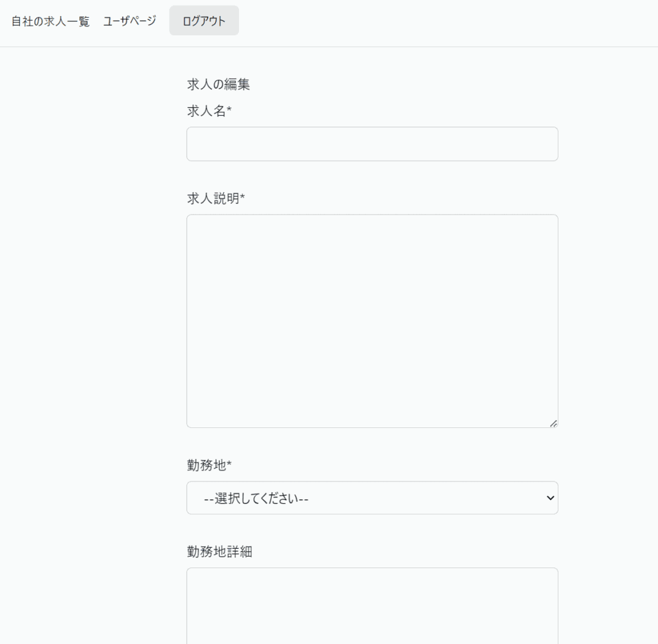Open the 勤務地 select dropdown
Viewport: 658px width, 644px height.
click(372, 498)
